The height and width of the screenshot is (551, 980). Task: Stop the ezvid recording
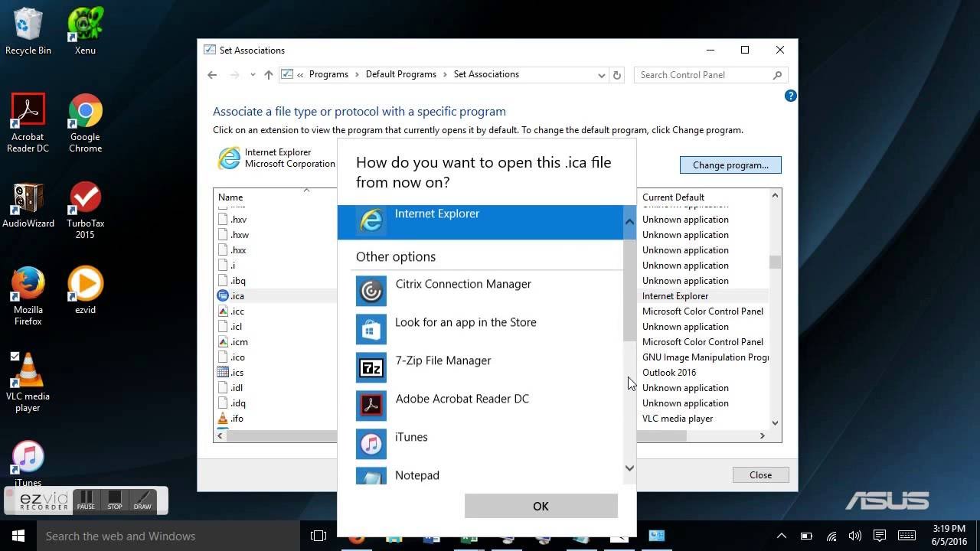115,500
